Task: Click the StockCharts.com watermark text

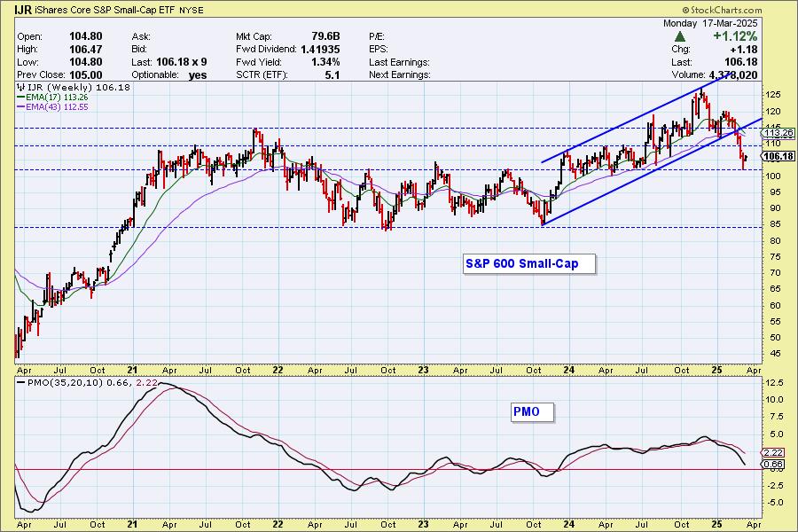Action: tap(722, 10)
